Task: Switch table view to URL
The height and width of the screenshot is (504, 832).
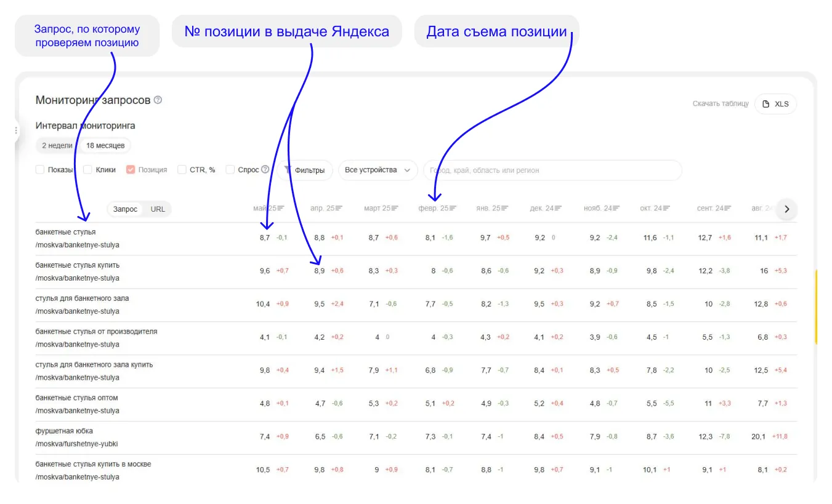Action: tap(158, 209)
